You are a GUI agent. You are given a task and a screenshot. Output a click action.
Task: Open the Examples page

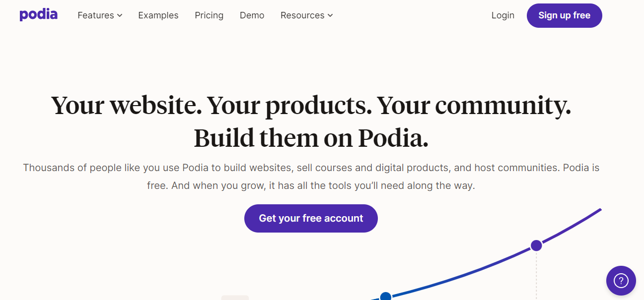click(158, 15)
